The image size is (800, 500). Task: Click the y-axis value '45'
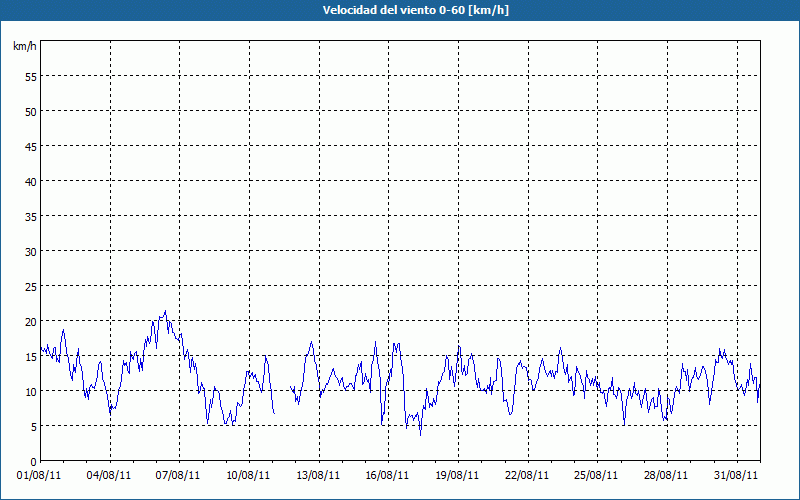tap(31, 147)
